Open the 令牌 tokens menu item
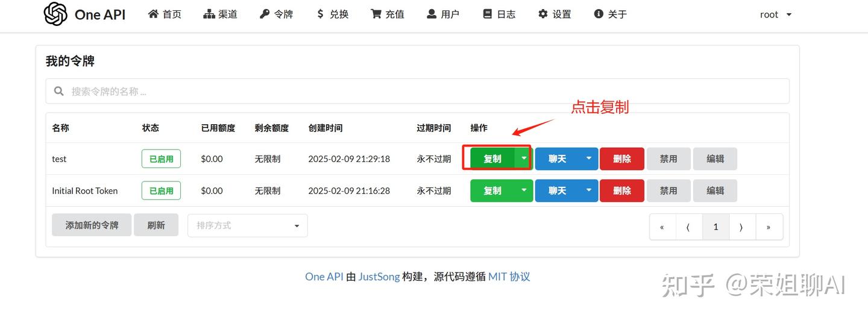 276,14
